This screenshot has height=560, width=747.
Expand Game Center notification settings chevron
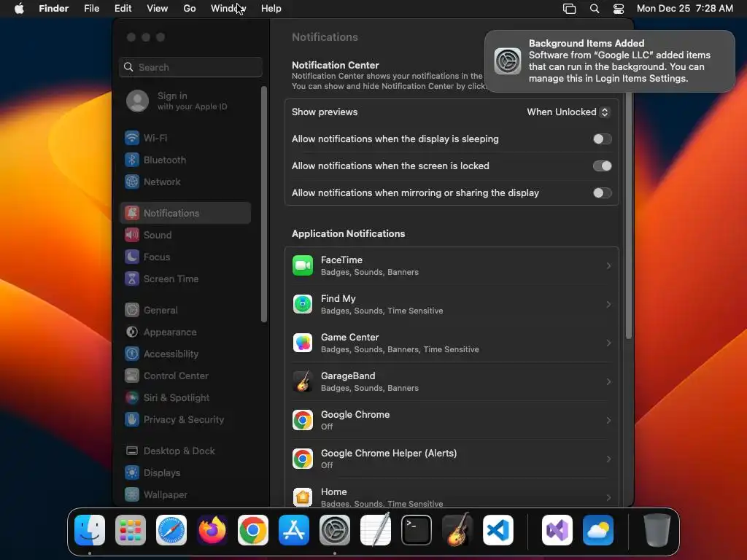pos(608,343)
